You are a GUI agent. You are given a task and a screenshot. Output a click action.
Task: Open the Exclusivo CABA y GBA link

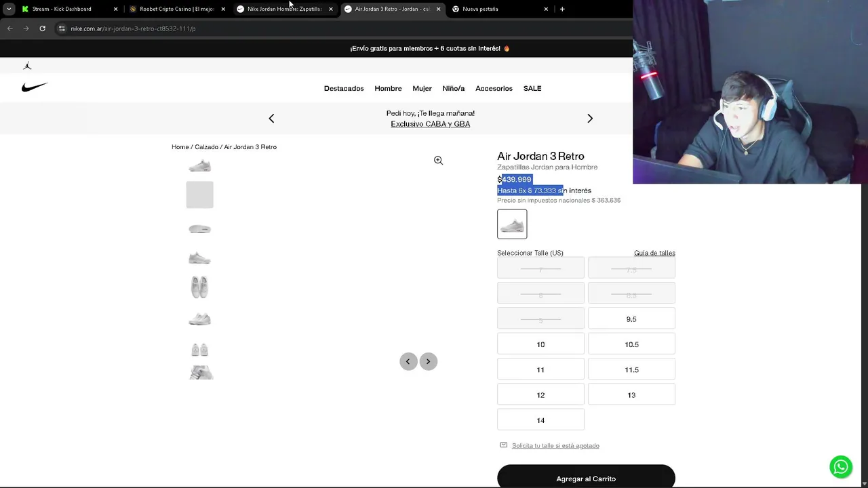pos(430,124)
